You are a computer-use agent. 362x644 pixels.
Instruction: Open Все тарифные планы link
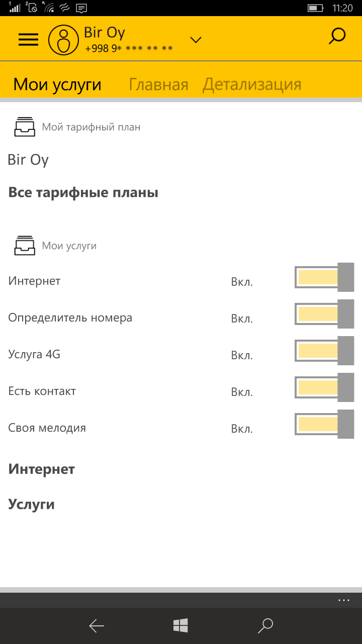pyautogui.click(x=83, y=193)
